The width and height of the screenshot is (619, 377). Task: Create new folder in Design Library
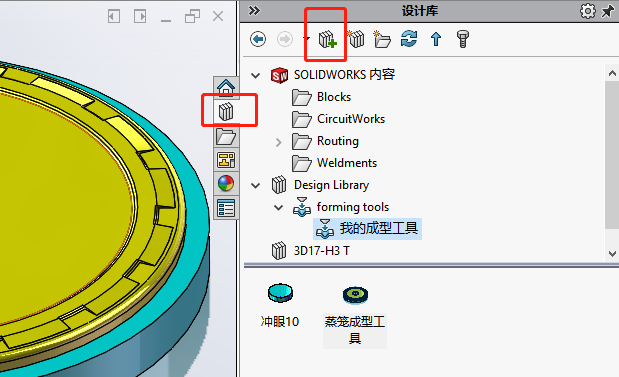click(x=382, y=39)
